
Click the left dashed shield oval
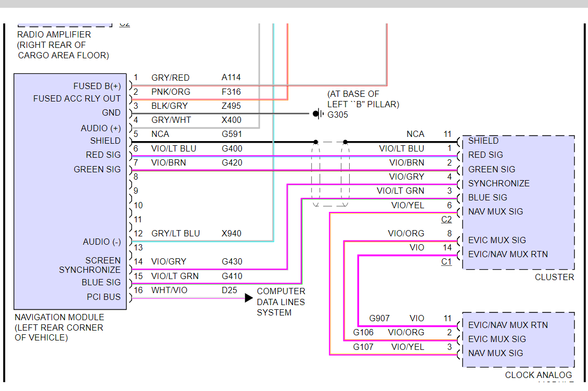[316, 174]
